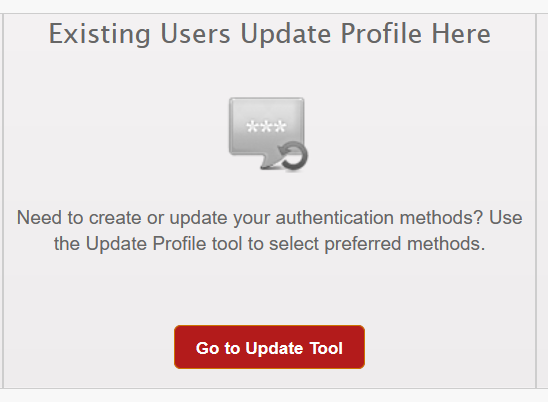Click the password reset speech bubble icon
The width and height of the screenshot is (548, 402).
click(268, 135)
